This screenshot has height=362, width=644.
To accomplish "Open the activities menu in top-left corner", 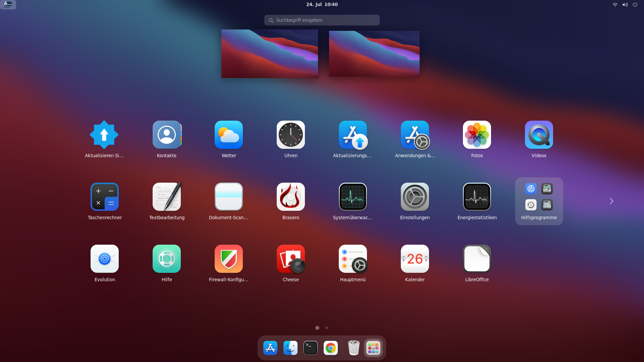I will (8, 4).
